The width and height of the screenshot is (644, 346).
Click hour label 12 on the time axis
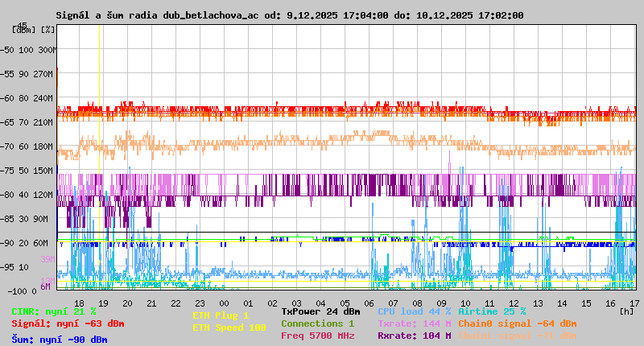tap(514, 303)
